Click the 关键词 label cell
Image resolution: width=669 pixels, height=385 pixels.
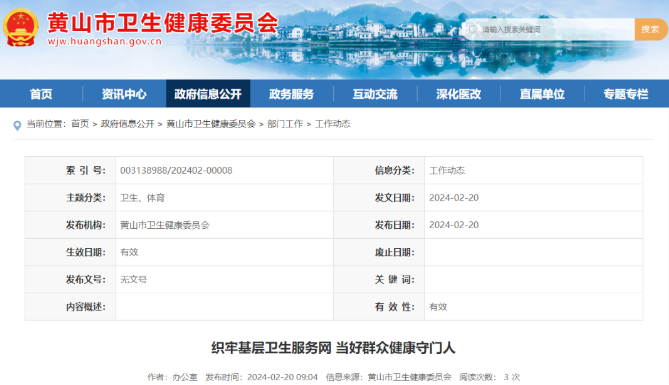pos(379,280)
